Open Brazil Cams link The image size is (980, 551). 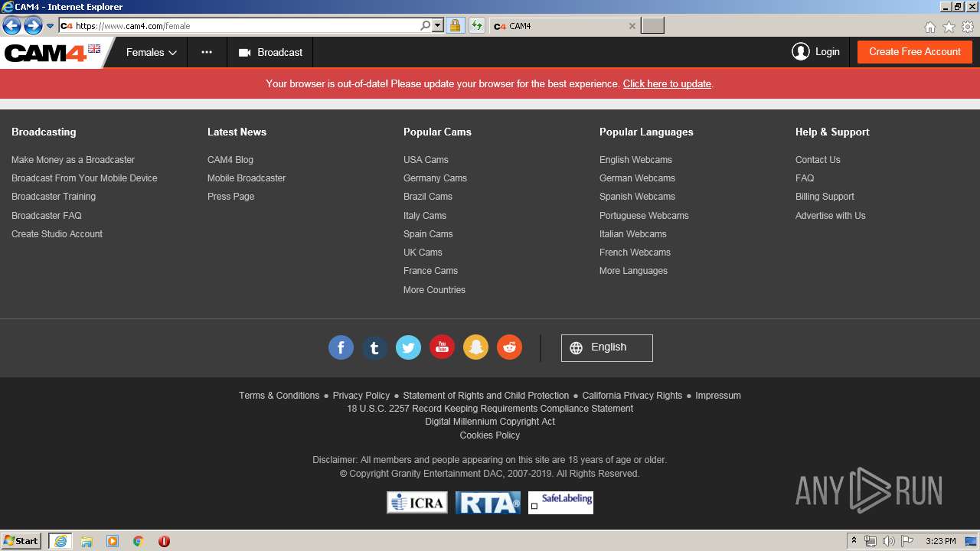[428, 197]
